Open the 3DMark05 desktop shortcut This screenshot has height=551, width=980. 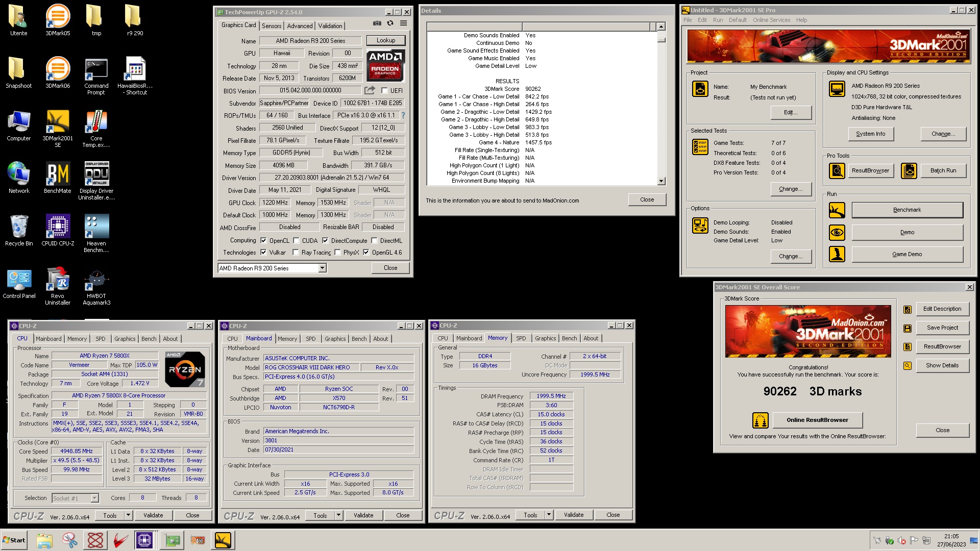pos(58,19)
